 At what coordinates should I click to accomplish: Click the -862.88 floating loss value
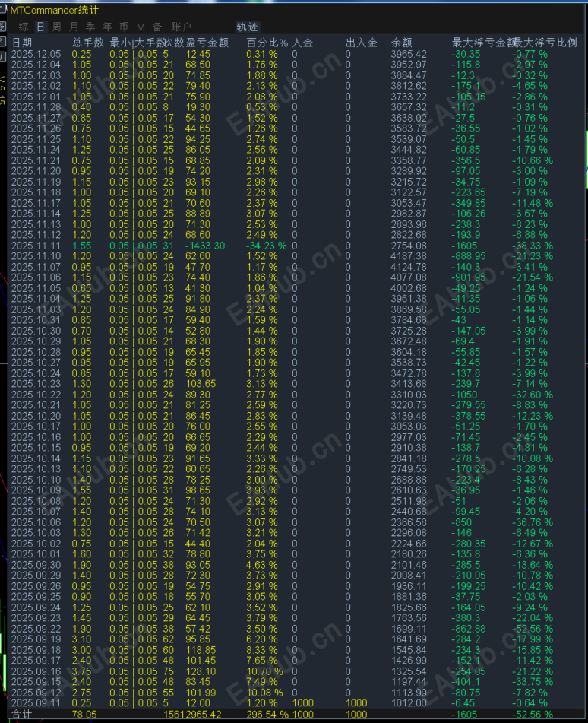click(x=468, y=629)
